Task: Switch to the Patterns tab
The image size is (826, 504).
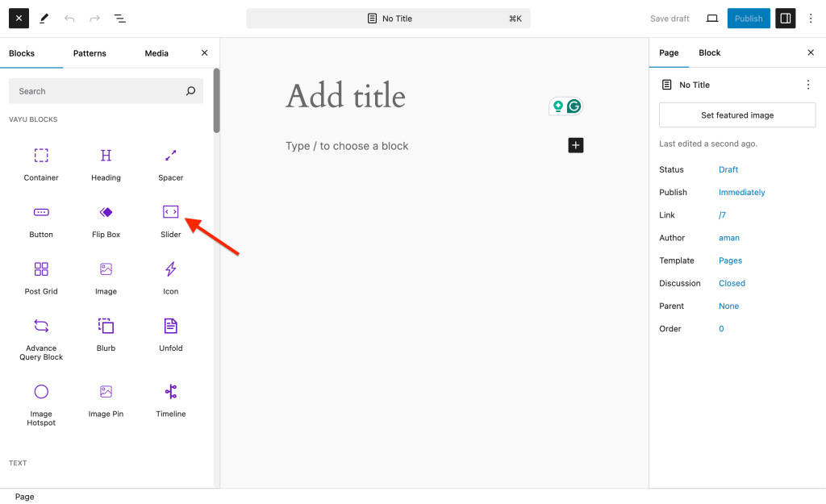Action: (x=90, y=53)
